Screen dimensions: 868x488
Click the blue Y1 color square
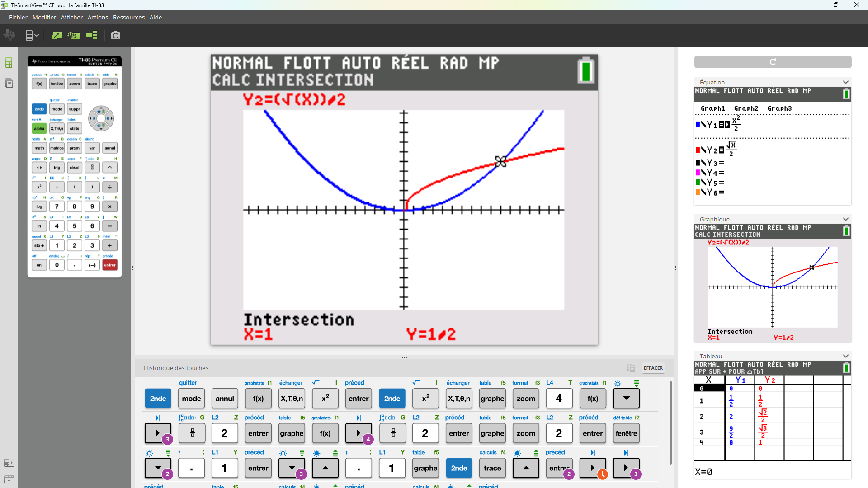coord(698,124)
